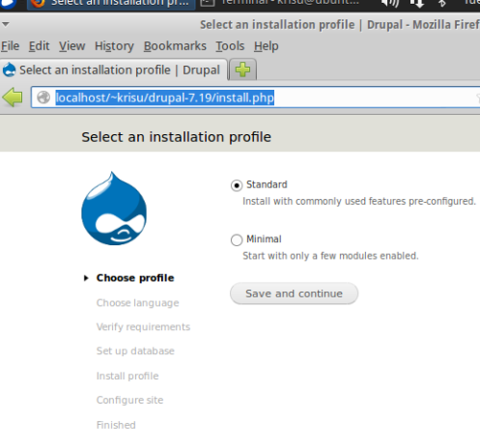
Task: Open the volume control in system tray
Action: [390, 3]
